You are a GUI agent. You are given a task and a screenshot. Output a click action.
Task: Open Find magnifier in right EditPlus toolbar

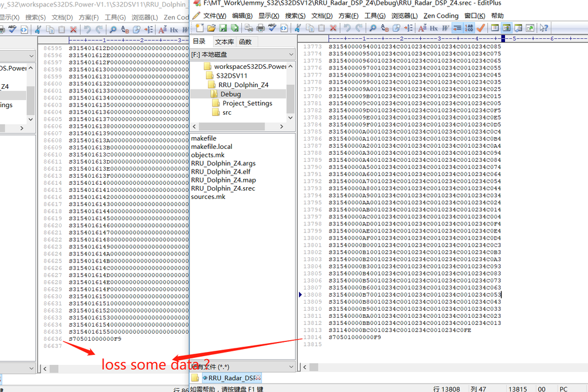point(373,28)
